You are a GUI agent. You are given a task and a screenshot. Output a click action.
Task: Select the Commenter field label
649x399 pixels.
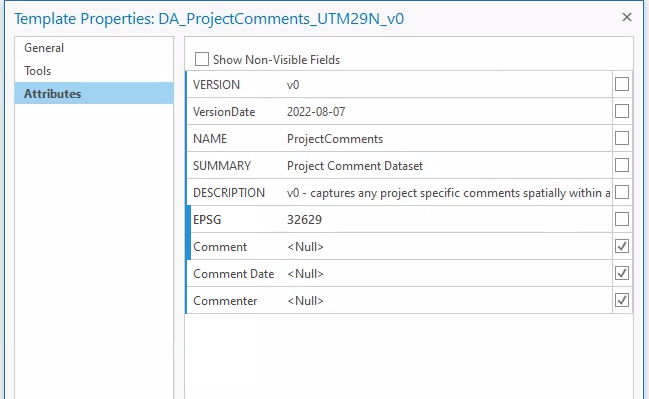225,300
